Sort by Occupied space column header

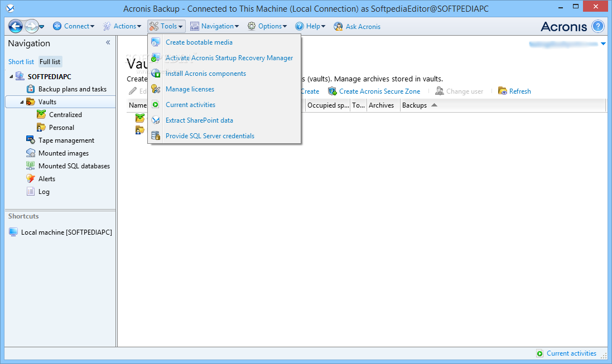click(x=327, y=105)
